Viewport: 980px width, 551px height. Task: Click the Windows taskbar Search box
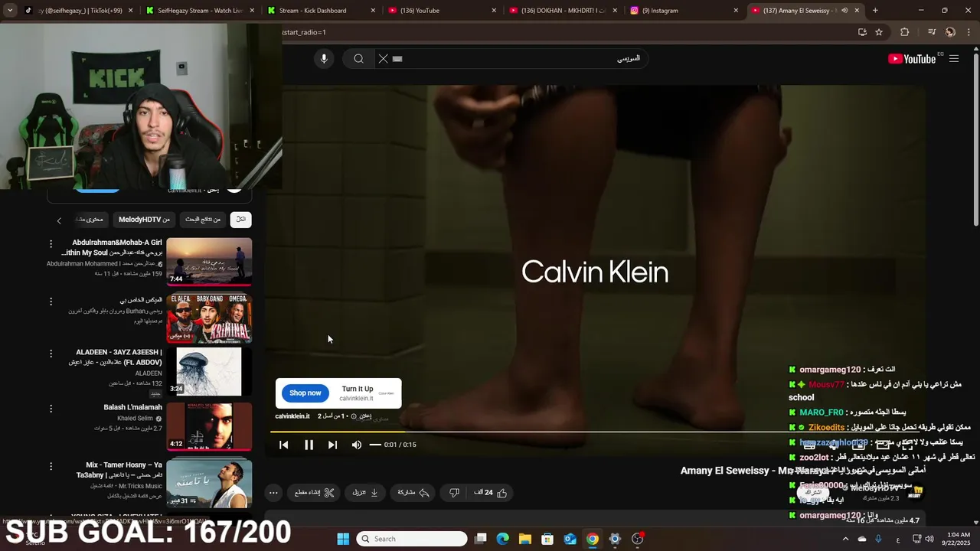point(412,539)
